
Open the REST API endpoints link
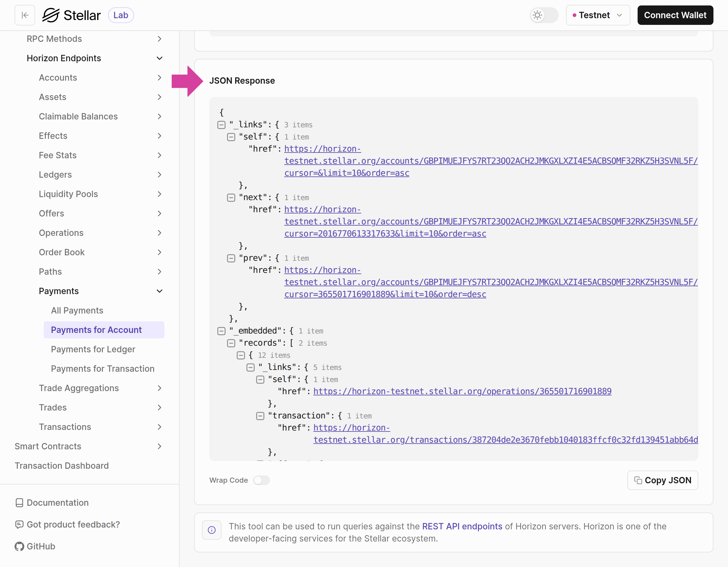coord(462,526)
